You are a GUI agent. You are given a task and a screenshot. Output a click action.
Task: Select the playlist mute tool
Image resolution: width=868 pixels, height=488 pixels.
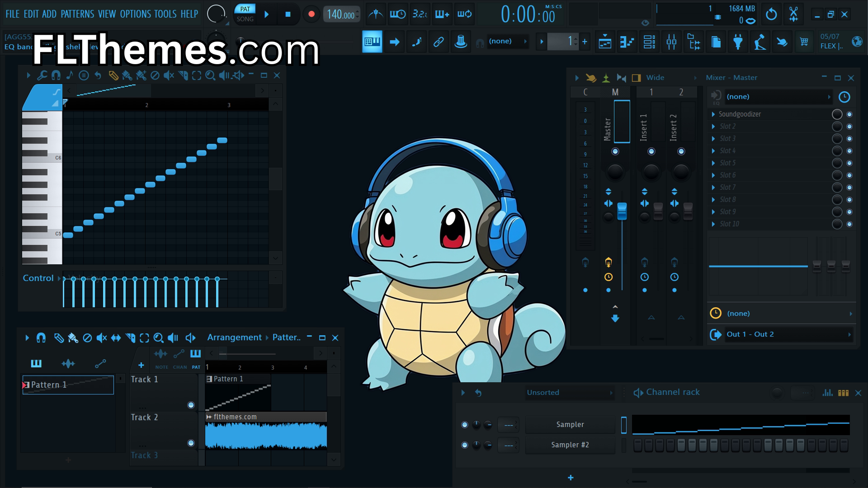coord(102,338)
